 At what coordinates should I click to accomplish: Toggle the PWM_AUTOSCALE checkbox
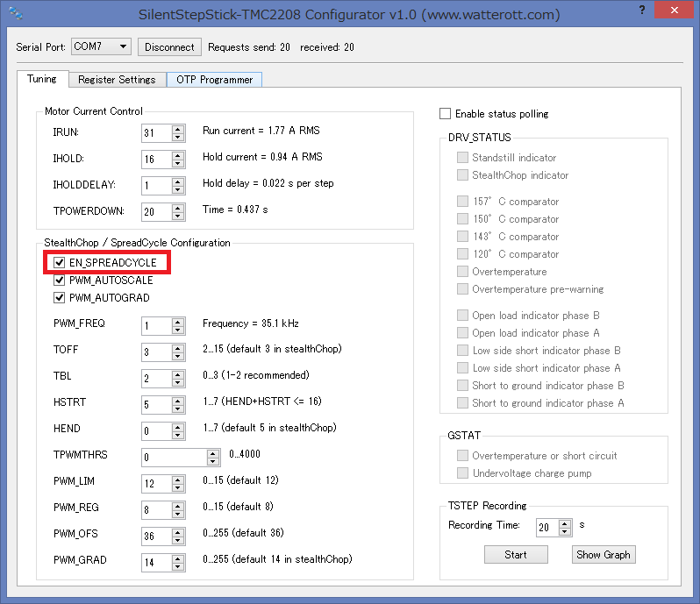point(59,281)
